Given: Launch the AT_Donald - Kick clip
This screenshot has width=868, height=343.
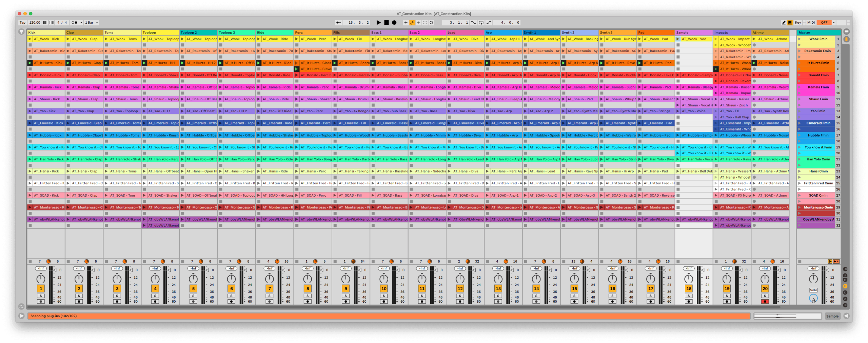Looking at the screenshot, I should [30, 75].
